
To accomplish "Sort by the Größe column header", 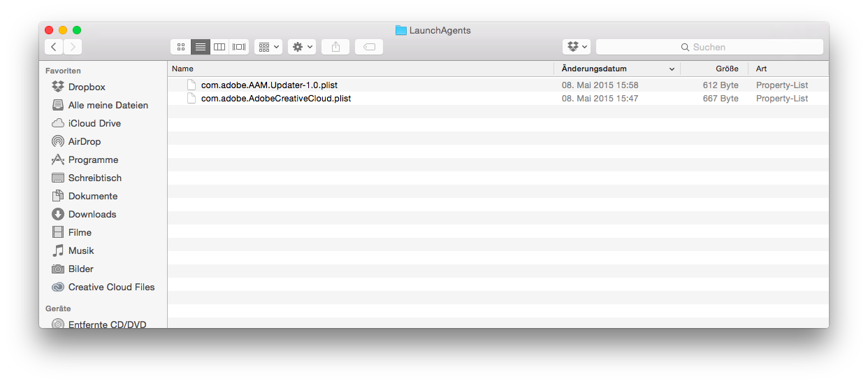I will 714,69.
